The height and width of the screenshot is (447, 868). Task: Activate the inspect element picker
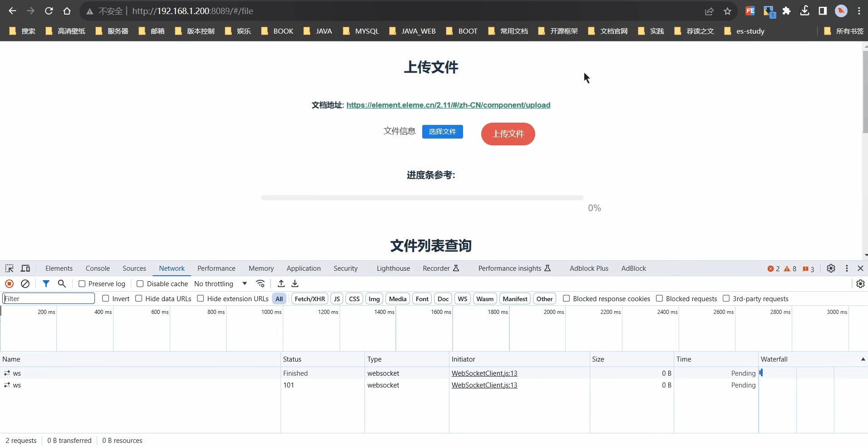(x=10, y=268)
